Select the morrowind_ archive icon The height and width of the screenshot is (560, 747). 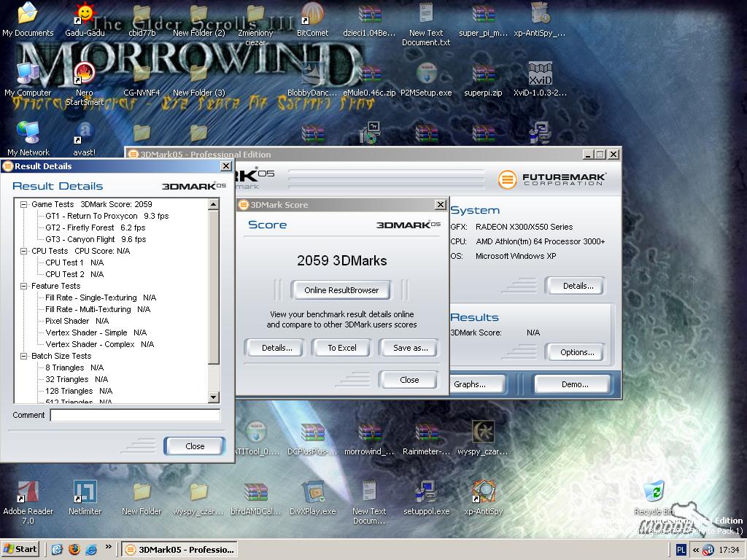coord(369,439)
